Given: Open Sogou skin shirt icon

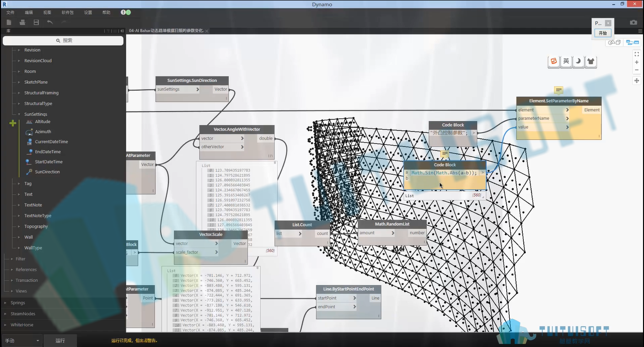Looking at the screenshot, I should (591, 62).
